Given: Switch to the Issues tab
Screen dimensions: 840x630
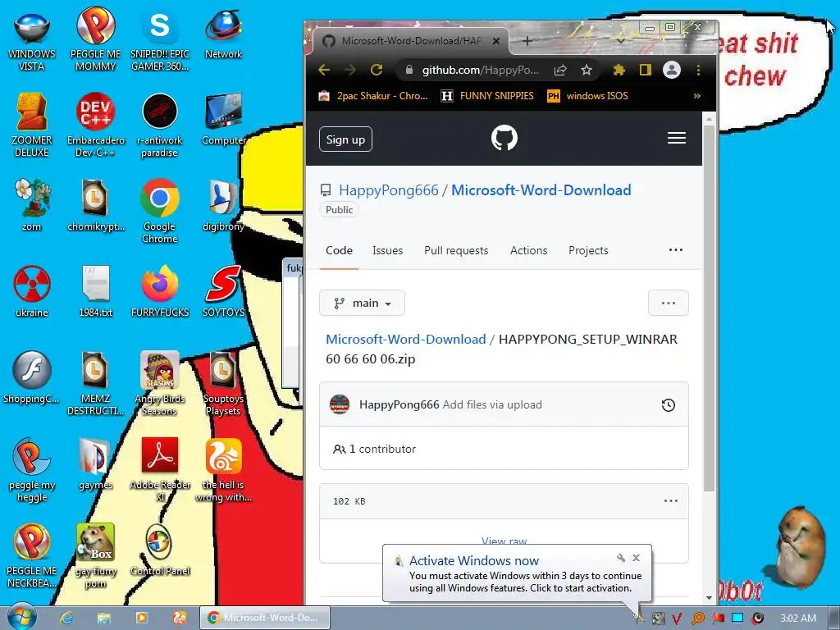Looking at the screenshot, I should [x=387, y=251].
